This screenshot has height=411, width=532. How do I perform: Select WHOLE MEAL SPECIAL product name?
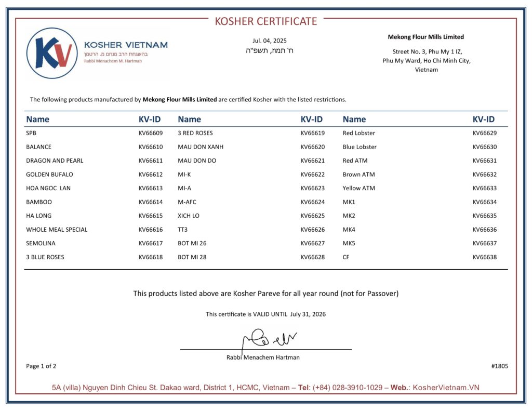tap(57, 230)
